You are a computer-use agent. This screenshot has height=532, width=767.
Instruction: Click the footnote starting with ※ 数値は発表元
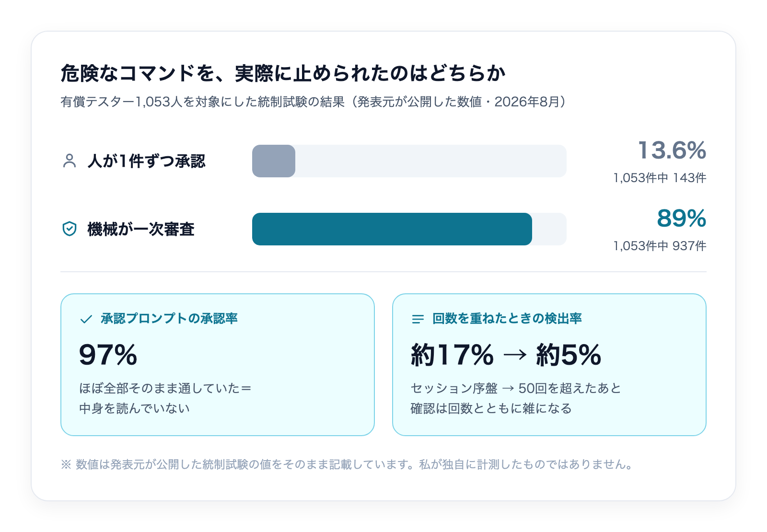(x=347, y=464)
